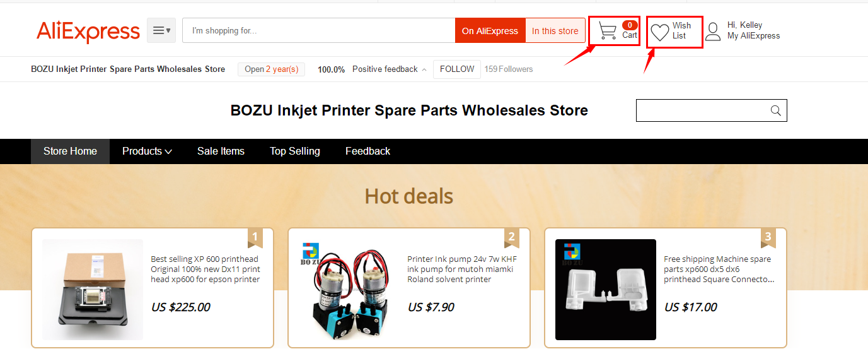Expand the Positive feedback caret

click(424, 69)
